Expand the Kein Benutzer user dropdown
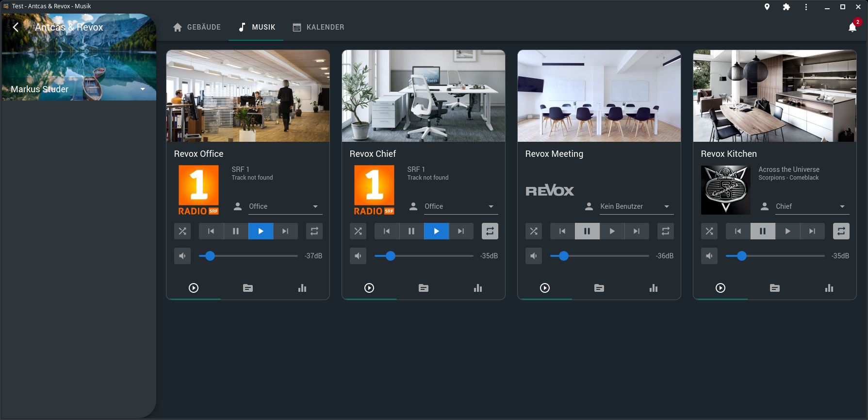Screen dimensions: 868x420 coord(636,206)
